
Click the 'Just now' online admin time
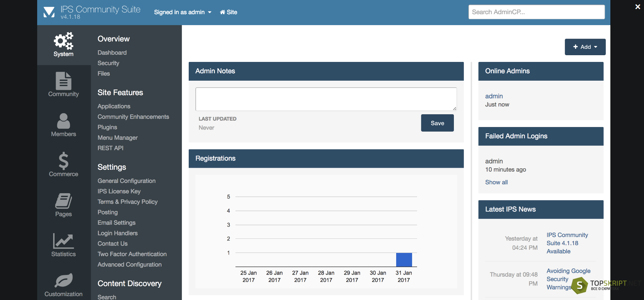[497, 104]
